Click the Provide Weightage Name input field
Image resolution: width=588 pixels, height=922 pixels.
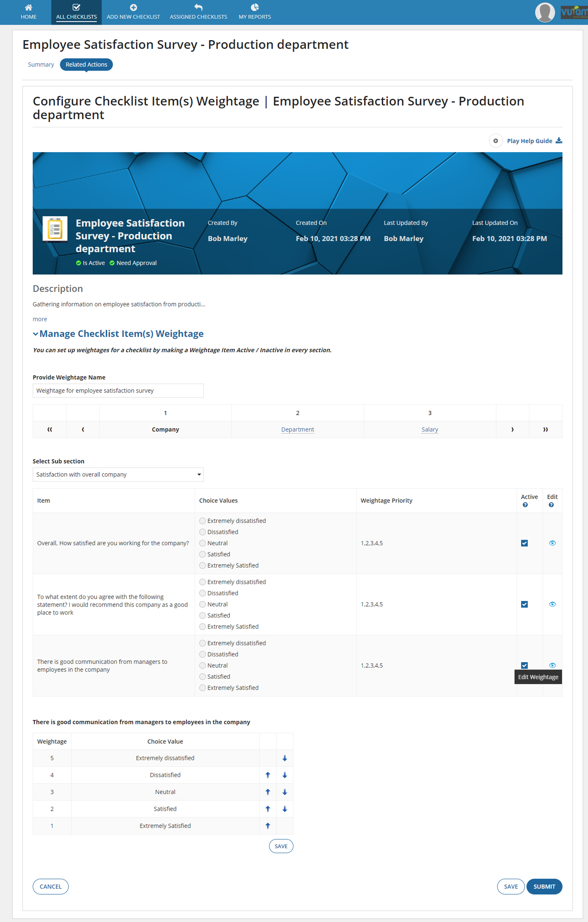[x=118, y=391]
